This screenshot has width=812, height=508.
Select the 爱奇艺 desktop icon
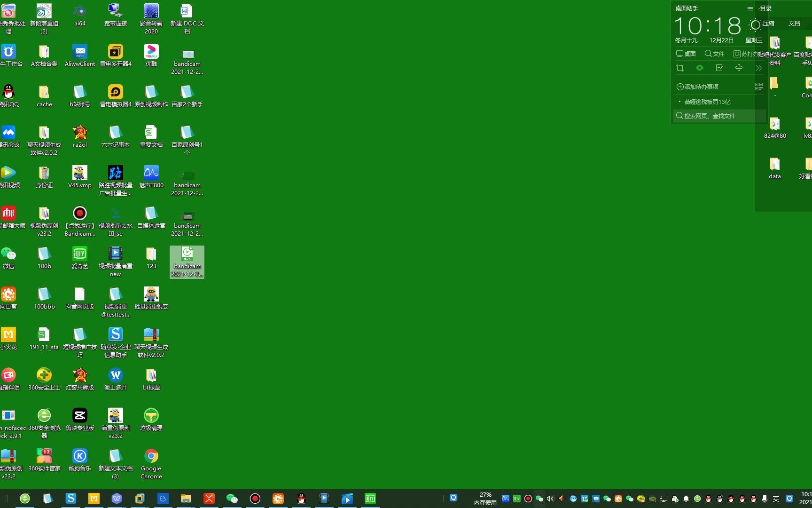80,258
